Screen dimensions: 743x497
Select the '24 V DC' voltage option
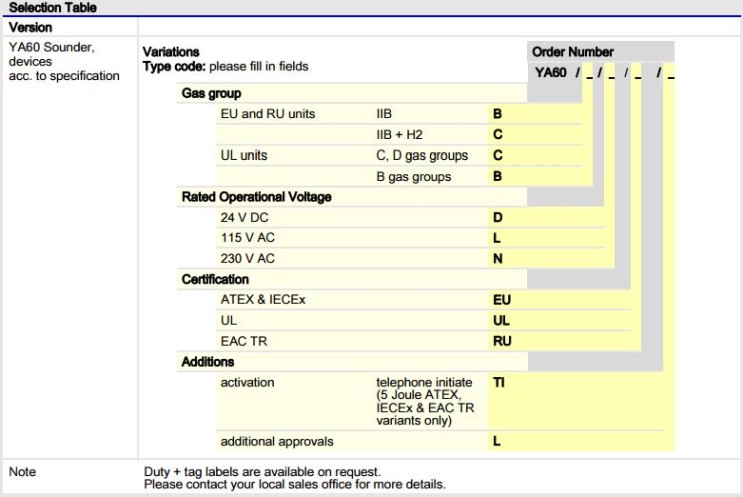click(244, 217)
